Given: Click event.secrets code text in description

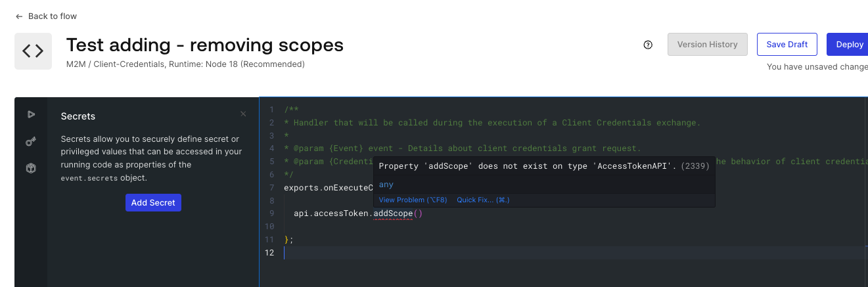Looking at the screenshot, I should 89,178.
